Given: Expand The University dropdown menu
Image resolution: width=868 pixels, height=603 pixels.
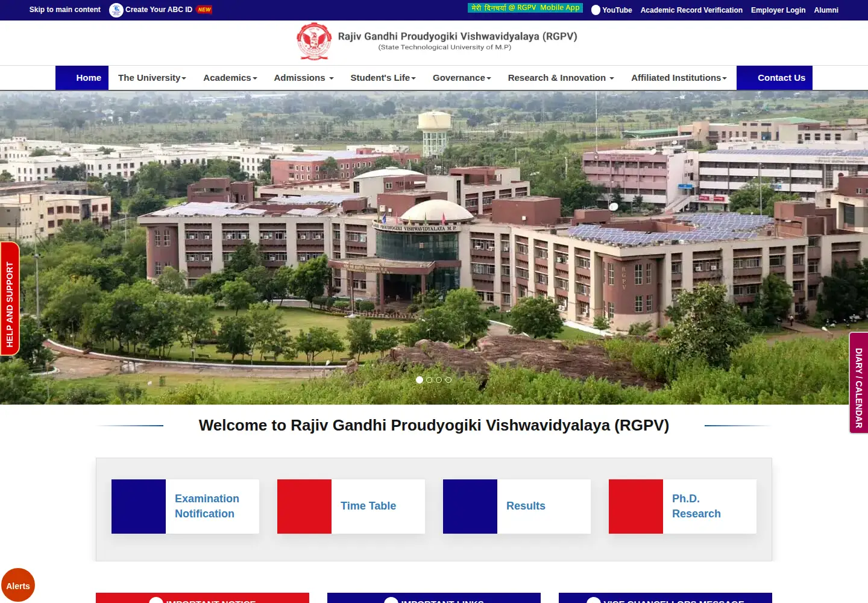Looking at the screenshot, I should click(x=152, y=78).
